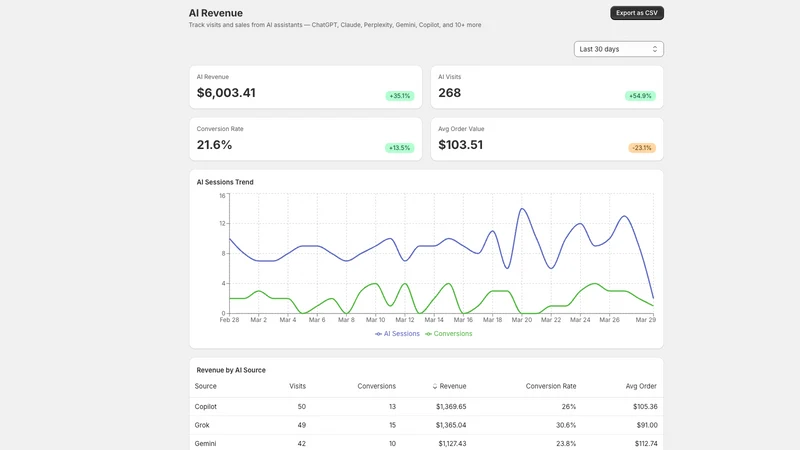Select the $6,003.41 revenue value
Viewport: 800px width, 450px height.
tap(226, 93)
